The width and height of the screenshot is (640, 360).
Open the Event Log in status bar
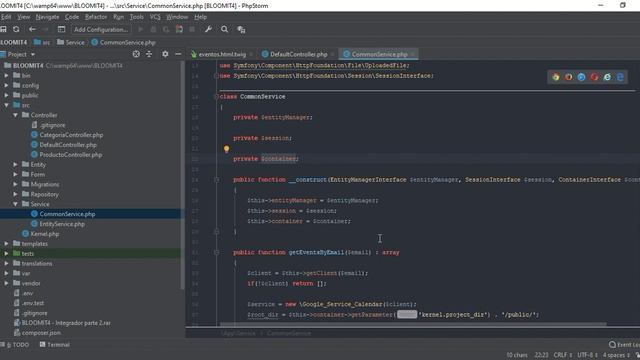coord(624,345)
